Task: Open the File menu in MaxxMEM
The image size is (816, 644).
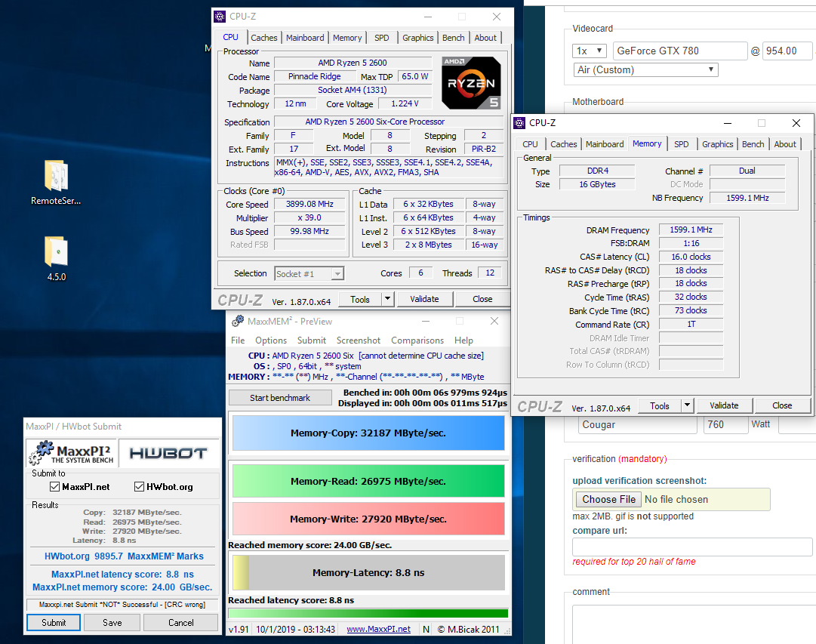Action: (238, 340)
